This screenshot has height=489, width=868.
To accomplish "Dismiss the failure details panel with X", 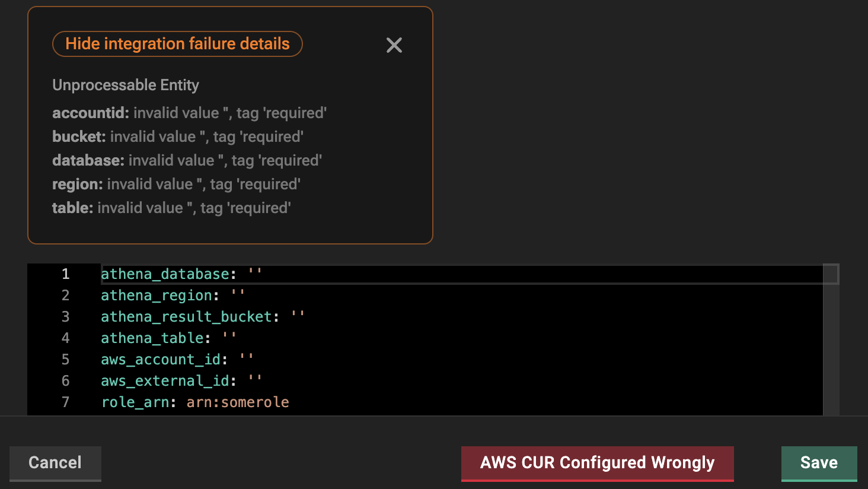I will (x=394, y=45).
